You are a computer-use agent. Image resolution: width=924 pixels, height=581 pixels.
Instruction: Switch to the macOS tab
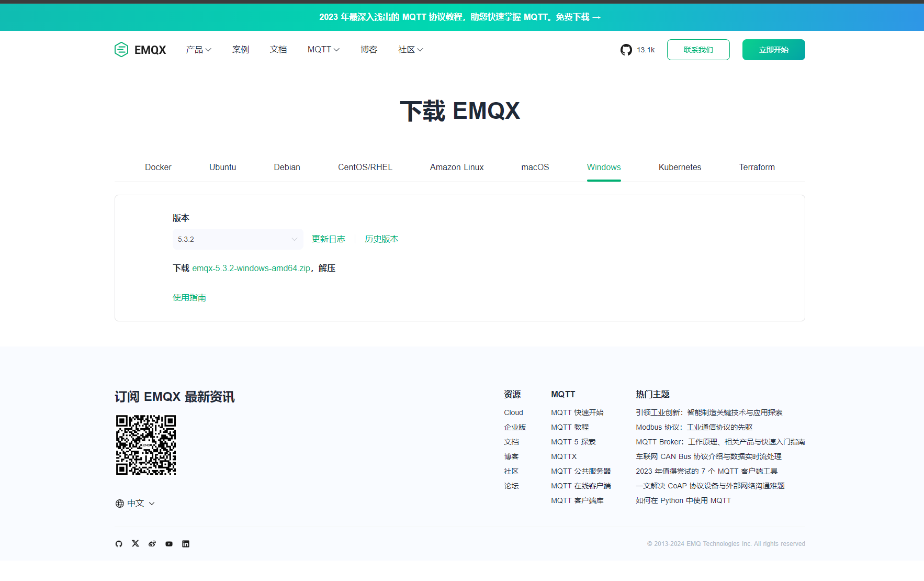(535, 167)
